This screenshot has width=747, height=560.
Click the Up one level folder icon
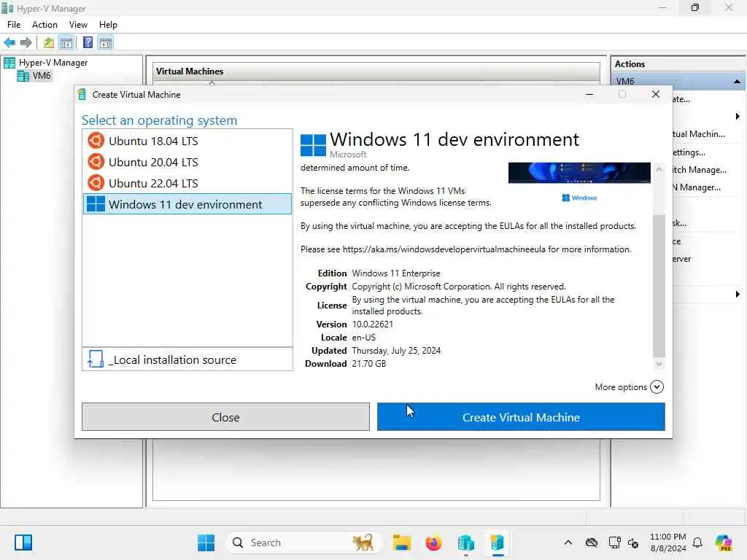point(49,43)
